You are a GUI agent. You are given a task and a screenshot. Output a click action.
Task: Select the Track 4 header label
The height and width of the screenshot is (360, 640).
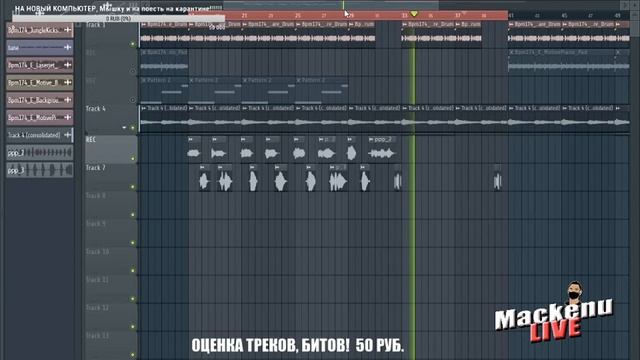pyautogui.click(x=96, y=109)
